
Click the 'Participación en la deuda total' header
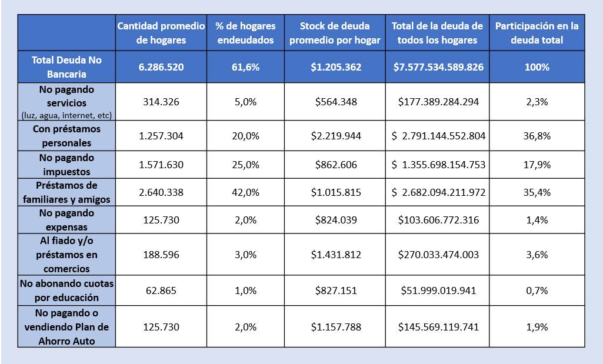(537, 33)
